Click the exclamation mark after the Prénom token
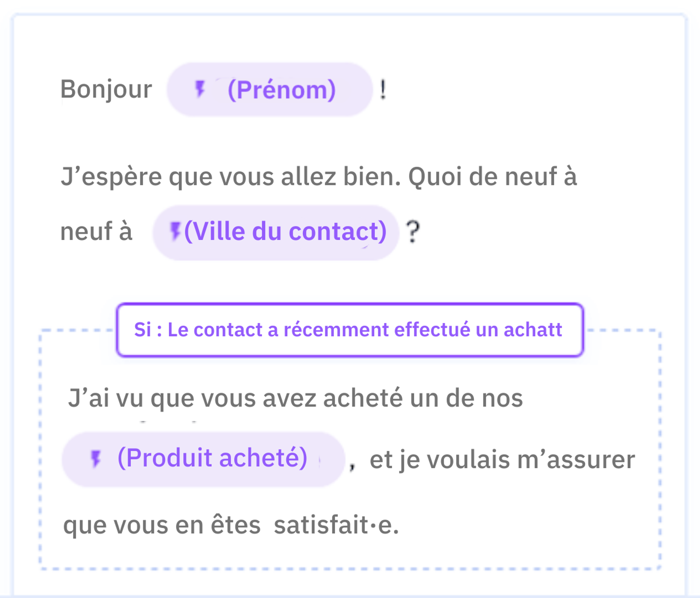Viewport: 700px width, 598px height. 382,89
